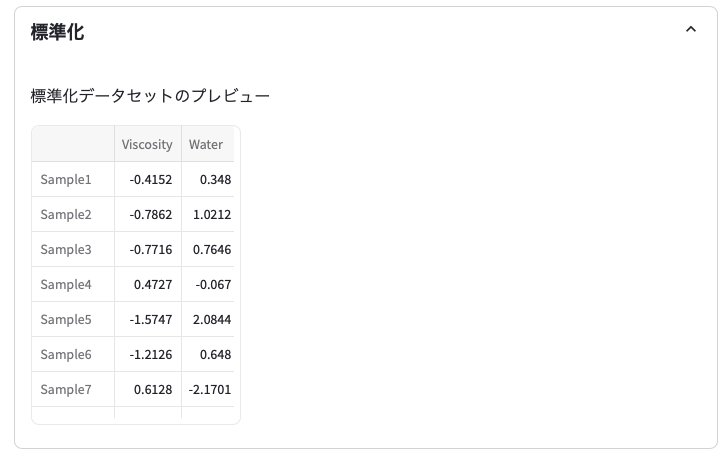Select the Sample5 row label
This screenshot has width=724, height=459.
[66, 320]
